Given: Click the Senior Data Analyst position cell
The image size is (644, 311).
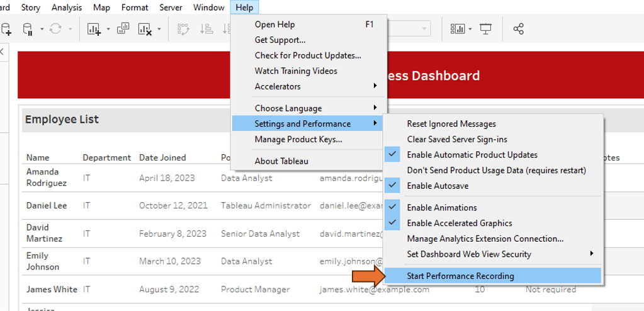Looking at the screenshot, I should coord(261,234).
